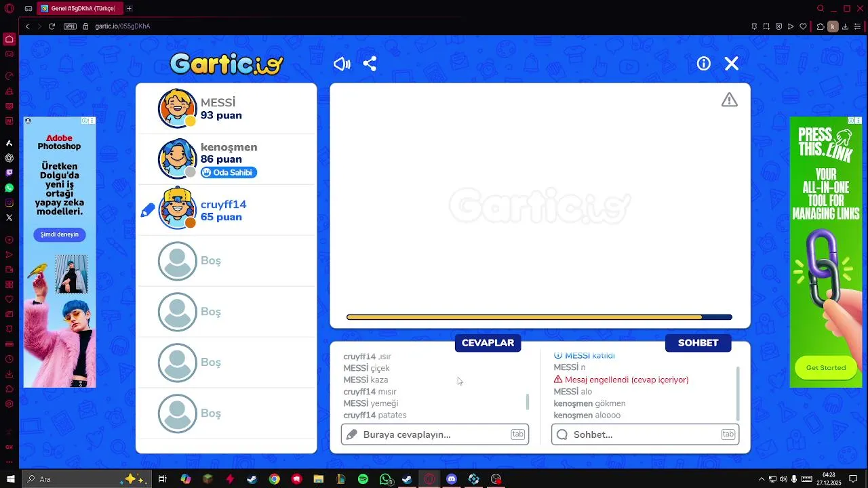Open the clock showing 04:28
Screen dimensions: 868x488
pyautogui.click(x=829, y=479)
